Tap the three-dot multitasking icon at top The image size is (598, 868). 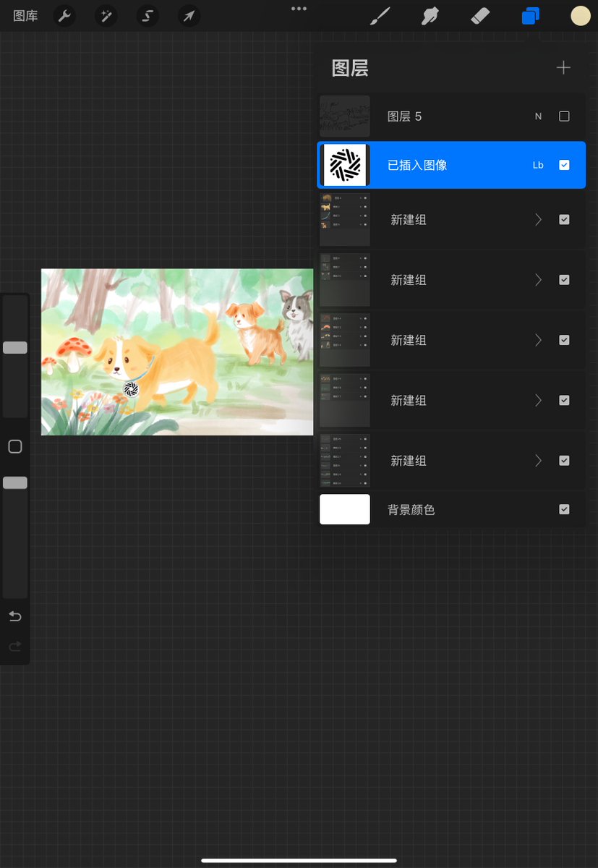point(299,9)
